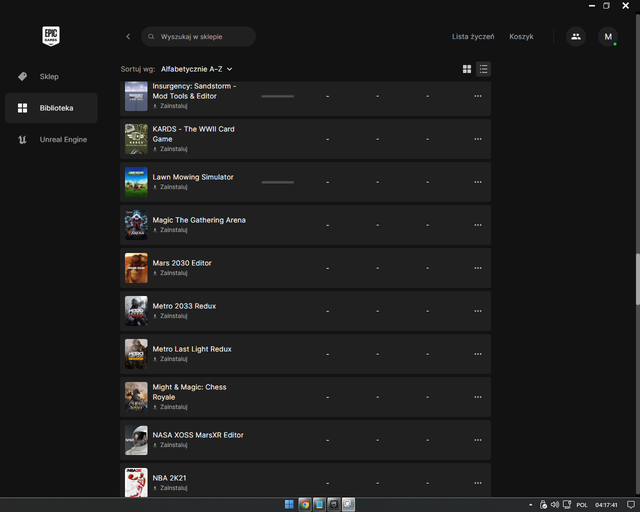Open more options for NASA XOSS MarsXR Editor
The width and height of the screenshot is (640, 512).
click(478, 440)
